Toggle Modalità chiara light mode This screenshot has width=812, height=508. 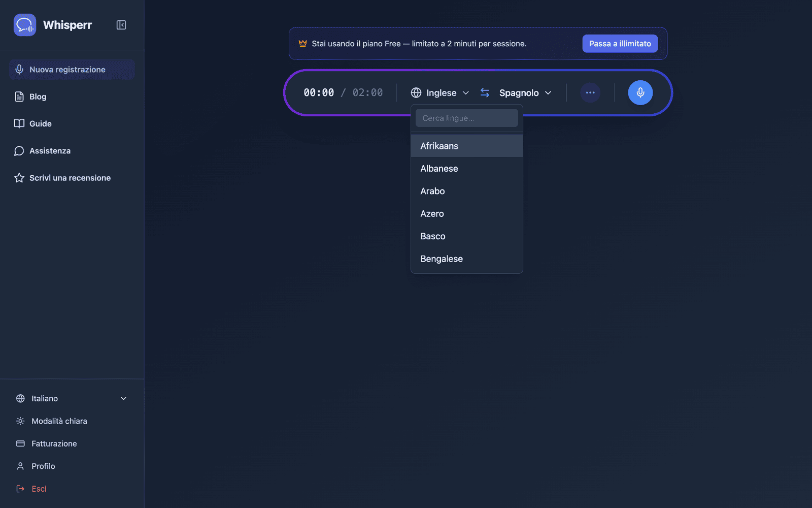pos(72,421)
